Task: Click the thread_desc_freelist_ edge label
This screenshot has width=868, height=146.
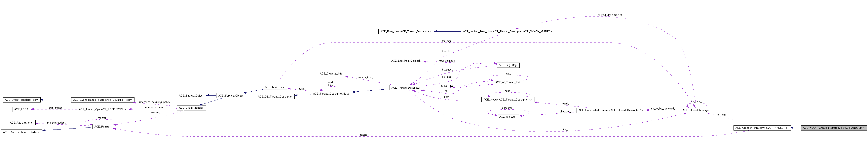Action: 611,15
